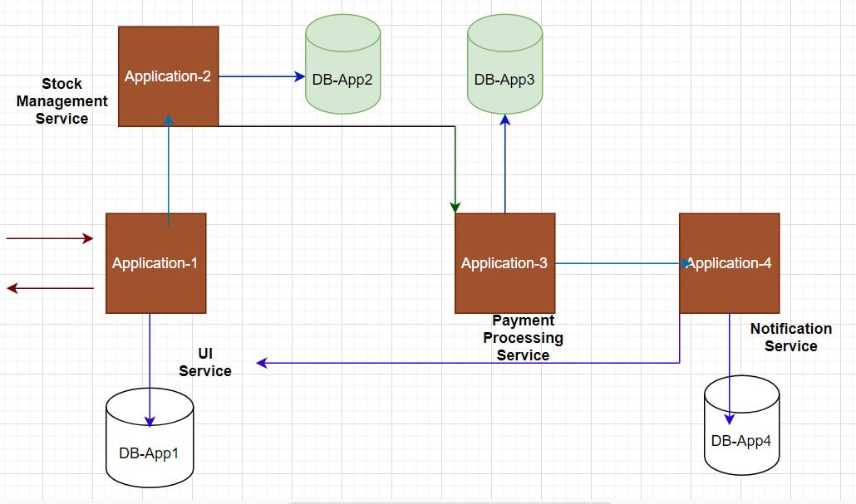
Task: Select the Notification Service label
Action: (x=791, y=337)
